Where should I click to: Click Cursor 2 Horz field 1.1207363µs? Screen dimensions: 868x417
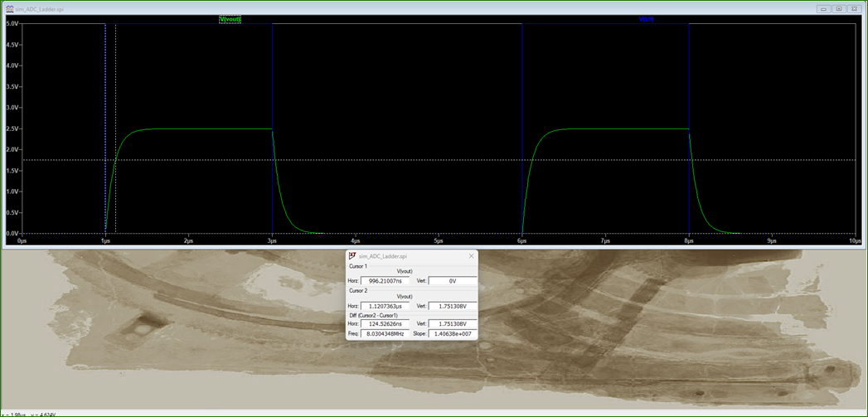coord(385,306)
